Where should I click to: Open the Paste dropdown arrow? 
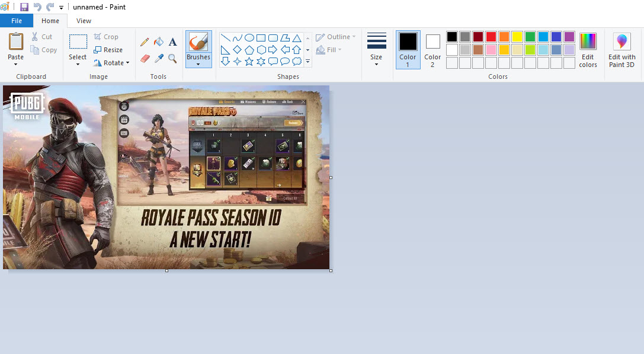(x=15, y=64)
